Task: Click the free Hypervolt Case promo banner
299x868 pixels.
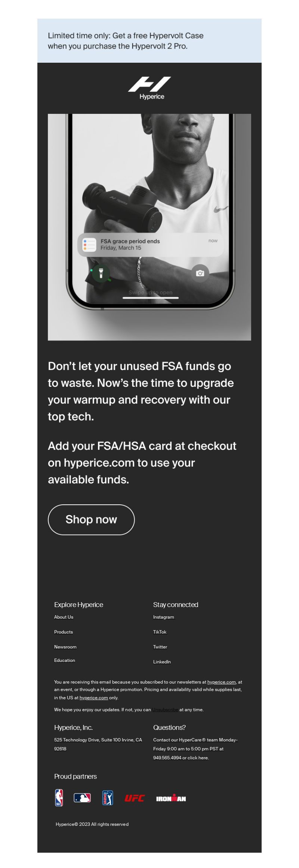Action: tap(149, 41)
